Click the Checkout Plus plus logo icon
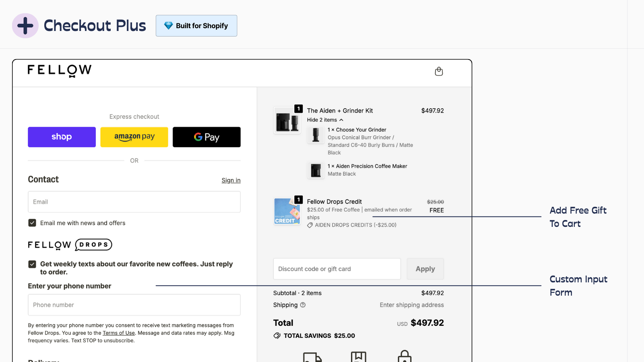 tap(25, 26)
